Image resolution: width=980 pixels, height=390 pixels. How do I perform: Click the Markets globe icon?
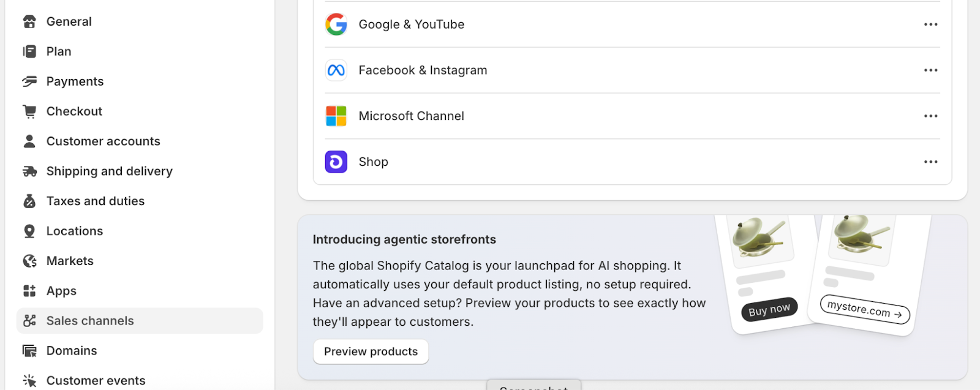tap(29, 261)
